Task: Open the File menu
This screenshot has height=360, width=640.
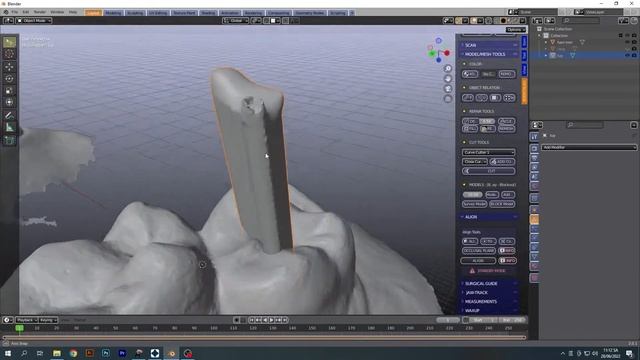Action: click(15, 12)
